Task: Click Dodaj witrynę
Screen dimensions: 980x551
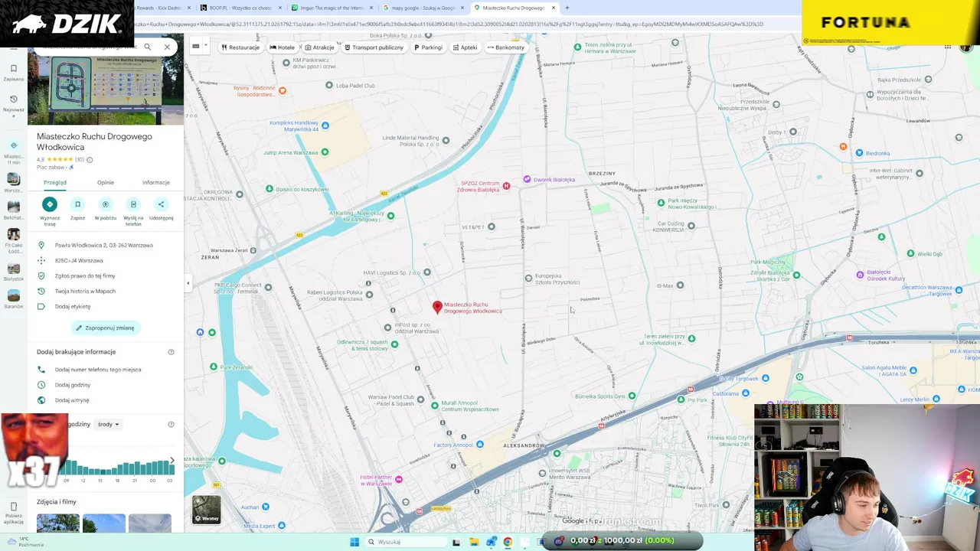Action: point(106,400)
